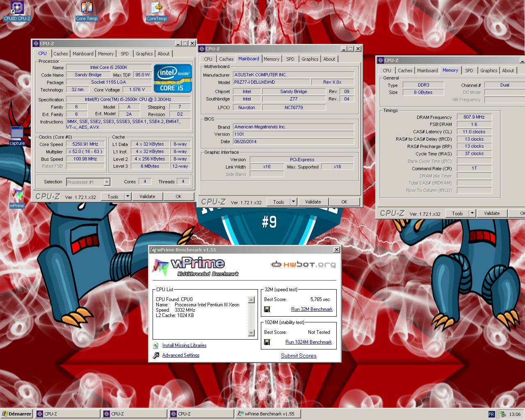This screenshot has width=525, height=420.
Task: Select Memory tab in CPU window
Action: [x=106, y=54]
